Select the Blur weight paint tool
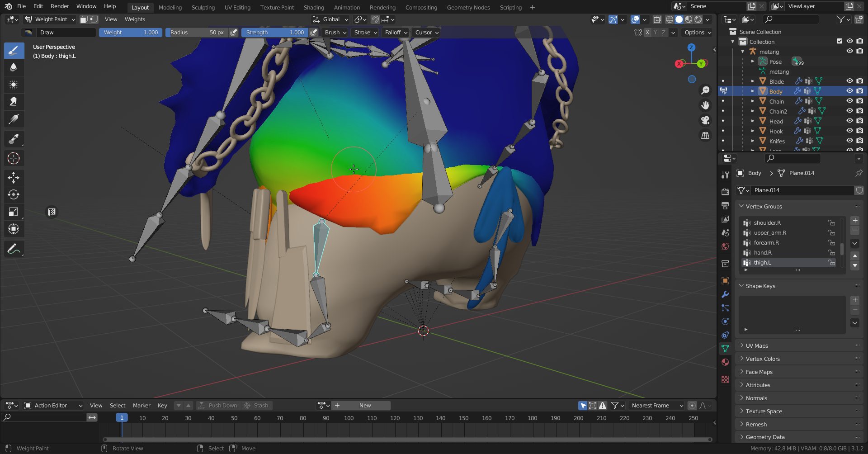The image size is (868, 454). (14, 67)
